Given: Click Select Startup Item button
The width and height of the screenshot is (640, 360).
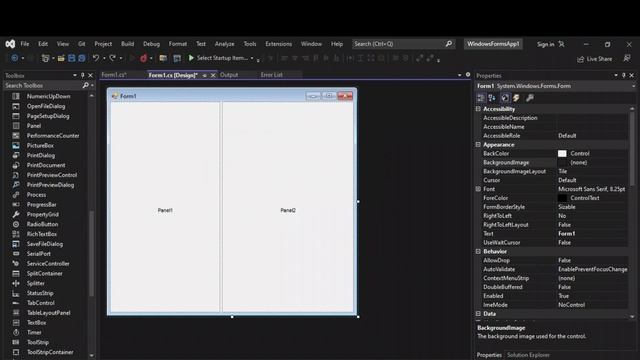Looking at the screenshot, I should (x=222, y=58).
